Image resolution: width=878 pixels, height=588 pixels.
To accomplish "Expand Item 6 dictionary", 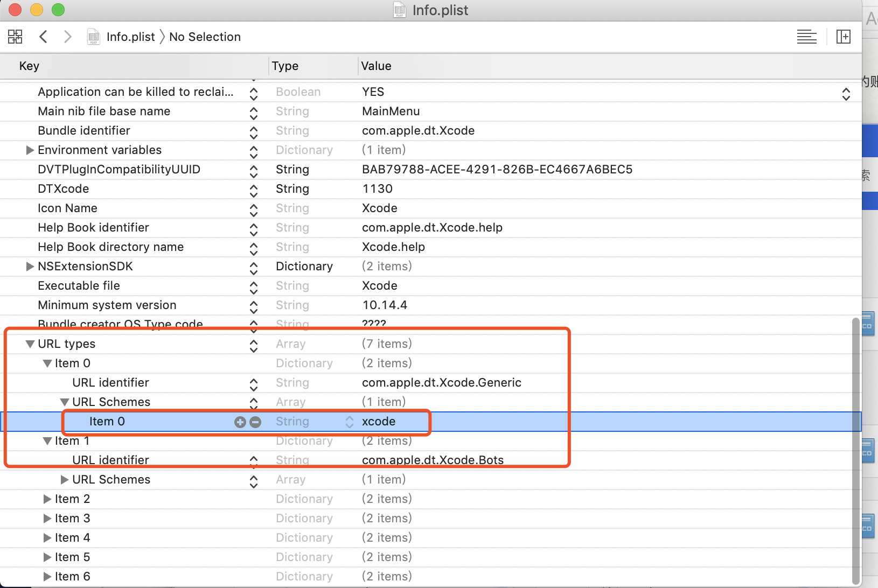I will click(x=47, y=576).
